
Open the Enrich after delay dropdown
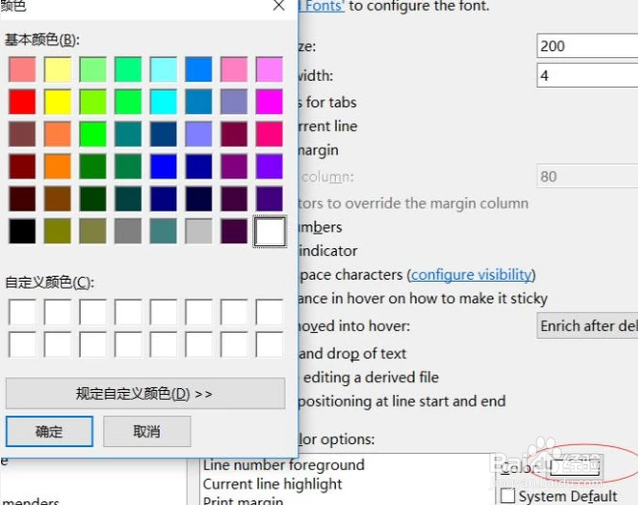[587, 326]
